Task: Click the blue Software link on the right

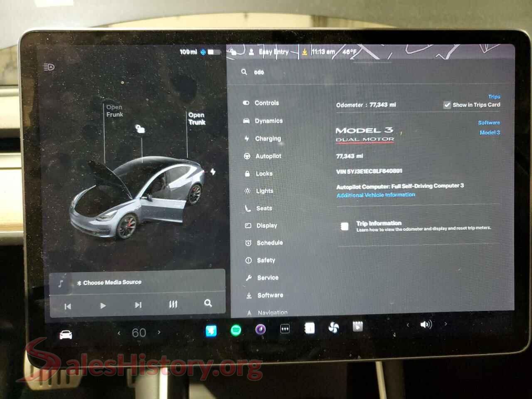Action: [x=489, y=123]
